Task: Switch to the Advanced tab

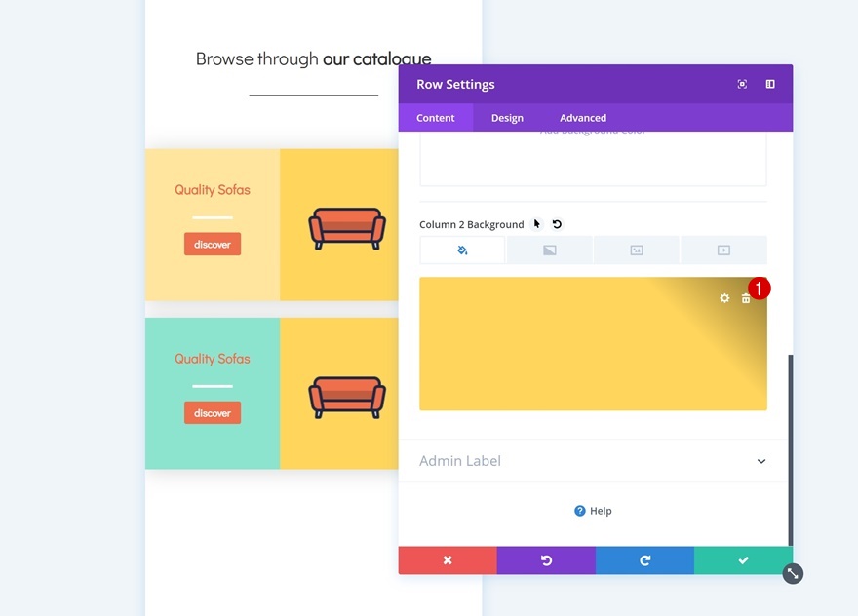Action: 583,118
